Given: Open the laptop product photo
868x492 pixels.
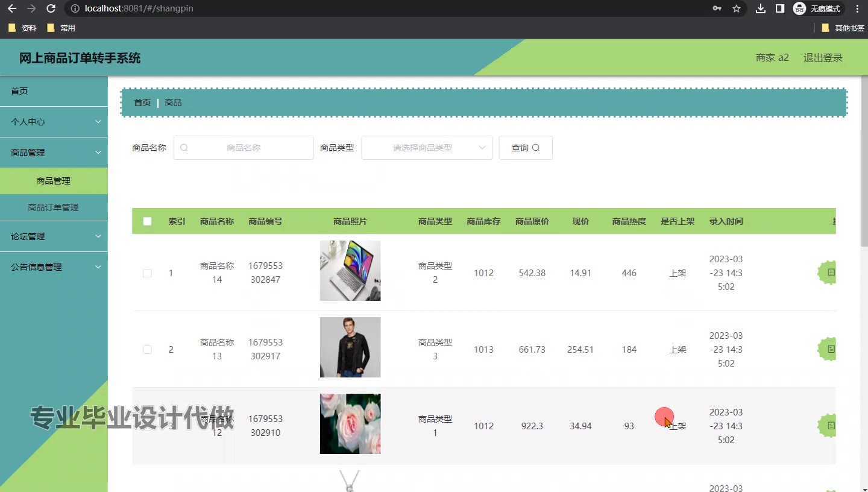Looking at the screenshot, I should tap(350, 271).
